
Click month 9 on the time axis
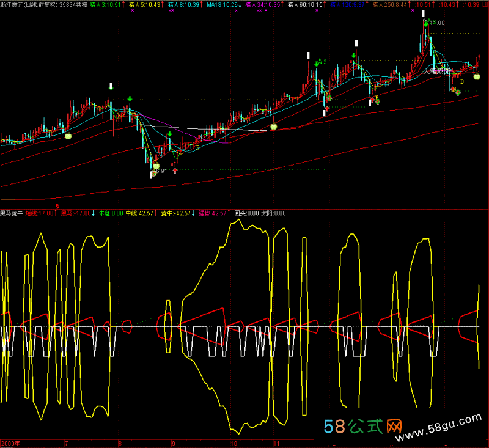pyautogui.click(x=174, y=443)
